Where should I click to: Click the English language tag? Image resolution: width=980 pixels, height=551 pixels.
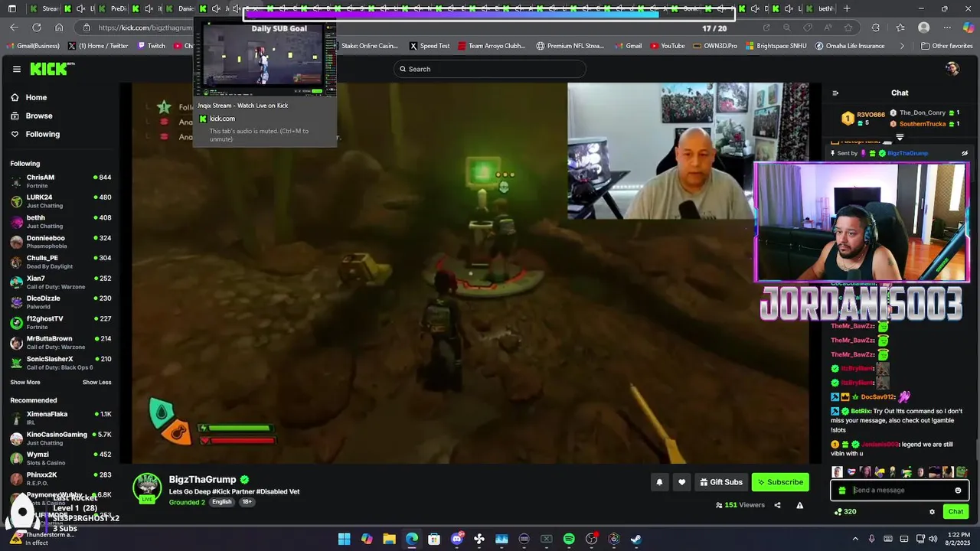(222, 502)
